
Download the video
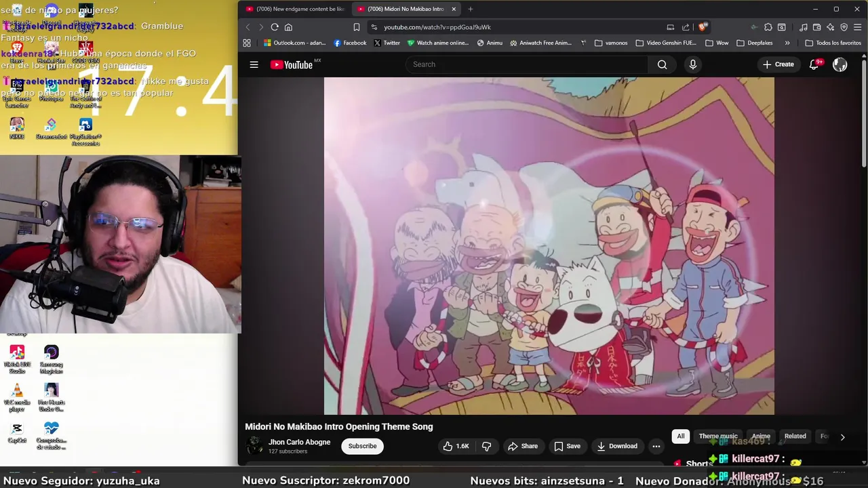(616, 446)
